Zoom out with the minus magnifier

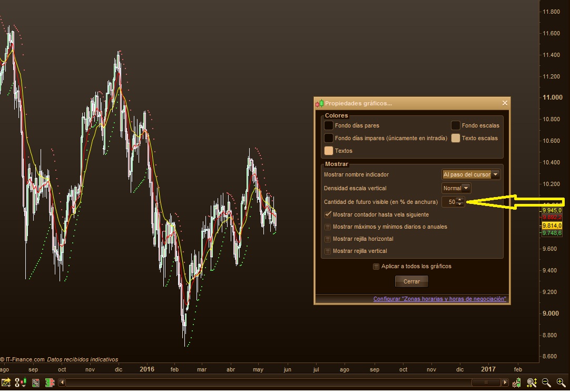[546, 383]
